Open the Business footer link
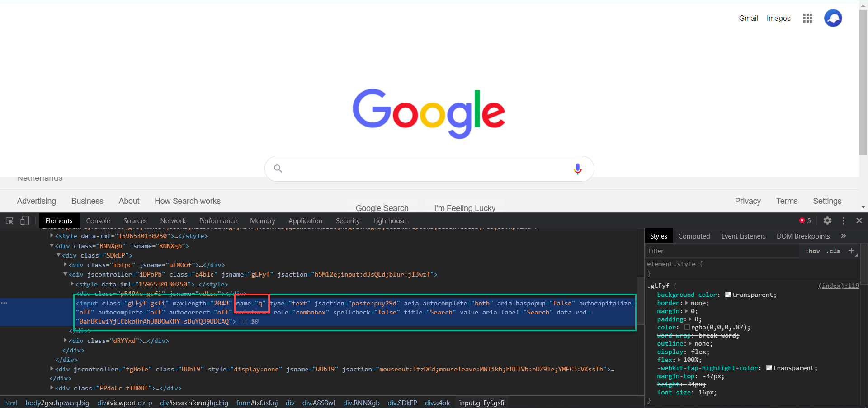The image size is (868, 408). pyautogui.click(x=87, y=201)
